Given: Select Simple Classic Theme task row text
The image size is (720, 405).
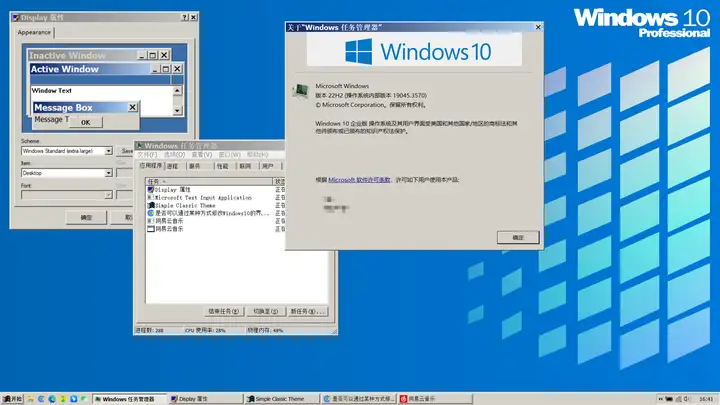Looking at the screenshot, I should (185, 205).
